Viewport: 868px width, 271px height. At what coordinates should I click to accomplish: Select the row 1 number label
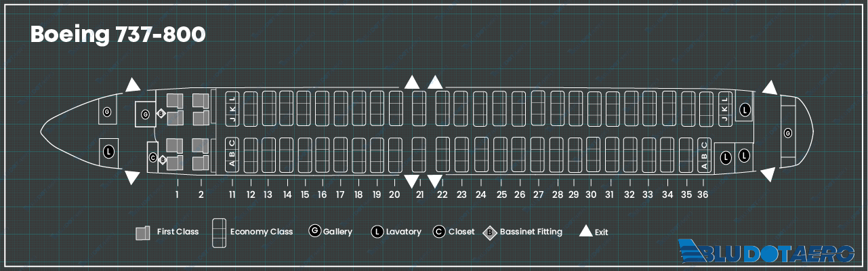pos(177,195)
